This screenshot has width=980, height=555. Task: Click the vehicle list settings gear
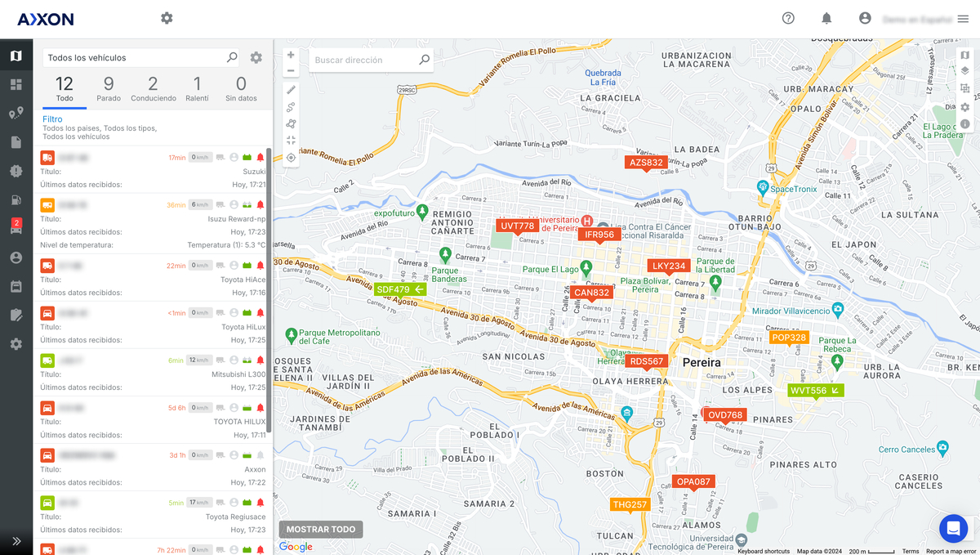(x=256, y=58)
